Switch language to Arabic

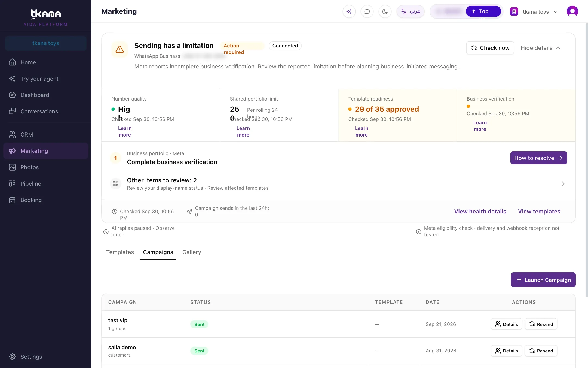pyautogui.click(x=411, y=11)
